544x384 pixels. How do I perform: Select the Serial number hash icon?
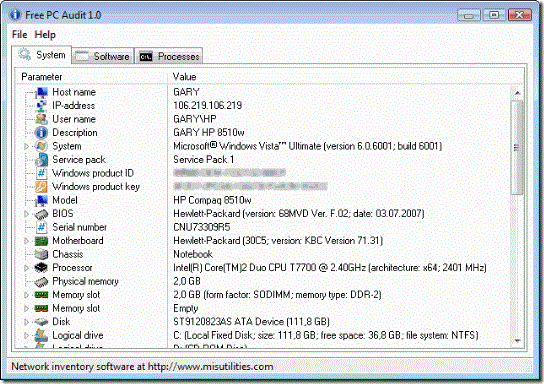(x=41, y=228)
